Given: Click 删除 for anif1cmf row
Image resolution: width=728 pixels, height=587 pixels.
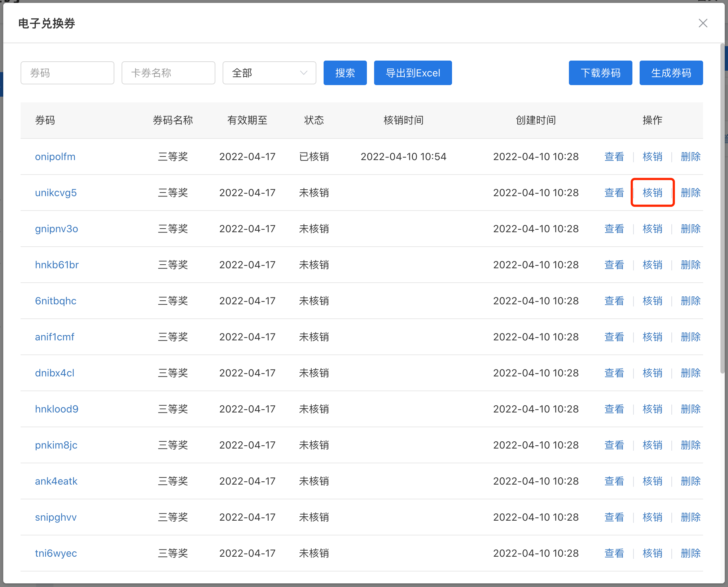Looking at the screenshot, I should click(x=691, y=337).
